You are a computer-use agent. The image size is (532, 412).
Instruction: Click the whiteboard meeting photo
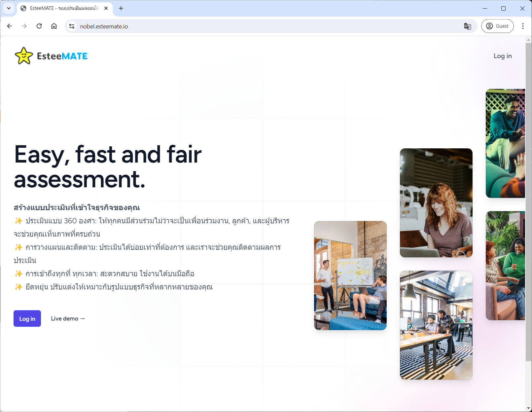click(350, 275)
